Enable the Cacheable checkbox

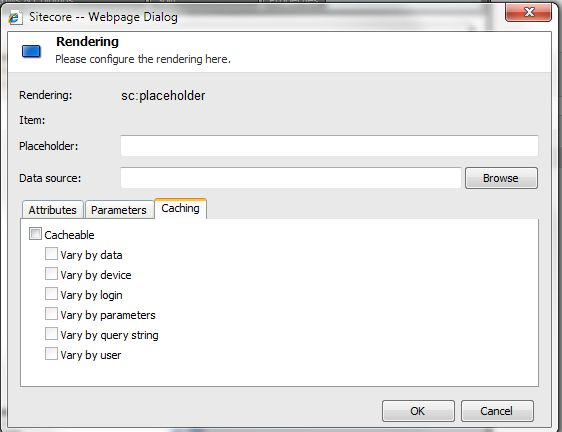[35, 234]
